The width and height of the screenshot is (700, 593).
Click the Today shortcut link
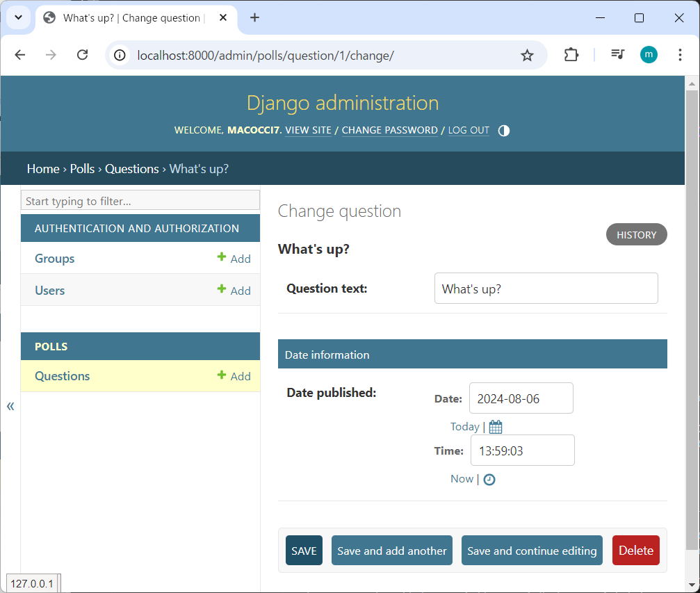[x=464, y=427]
